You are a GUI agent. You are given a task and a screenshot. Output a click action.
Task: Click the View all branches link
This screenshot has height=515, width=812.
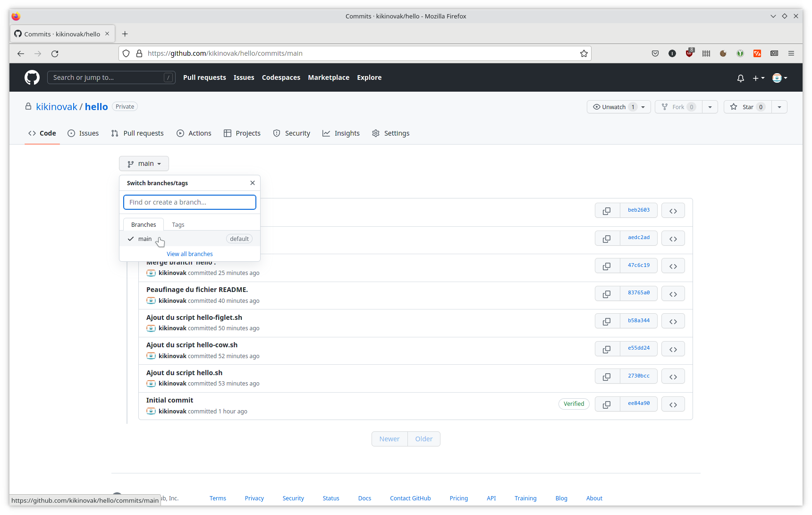pos(190,254)
